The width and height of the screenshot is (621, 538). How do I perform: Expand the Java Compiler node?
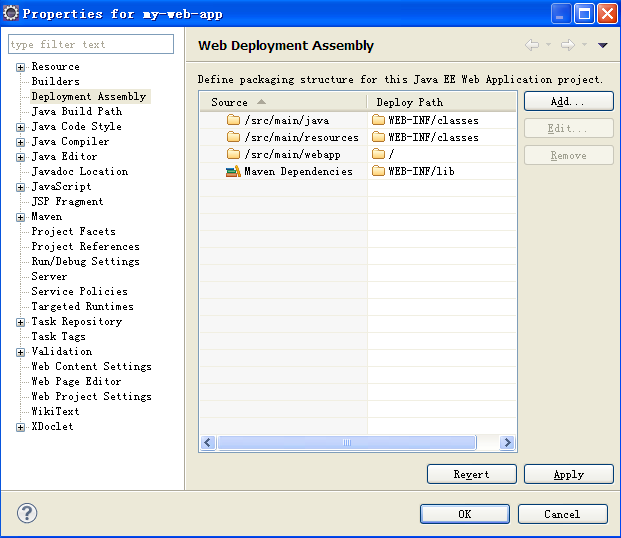coord(20,142)
